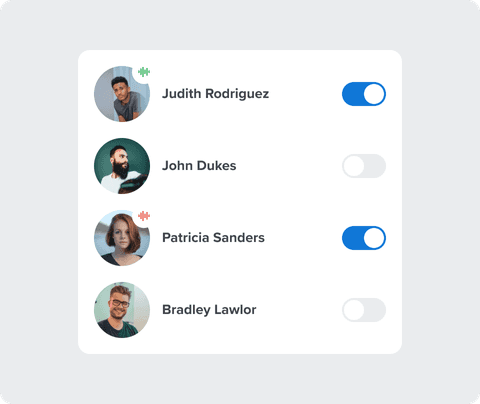Turn off the toggle for Judith Rodriguez
This screenshot has width=480, height=404.
[x=364, y=94]
